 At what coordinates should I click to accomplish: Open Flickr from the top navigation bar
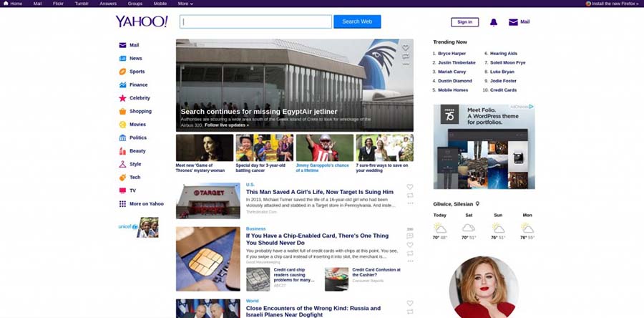point(59,4)
